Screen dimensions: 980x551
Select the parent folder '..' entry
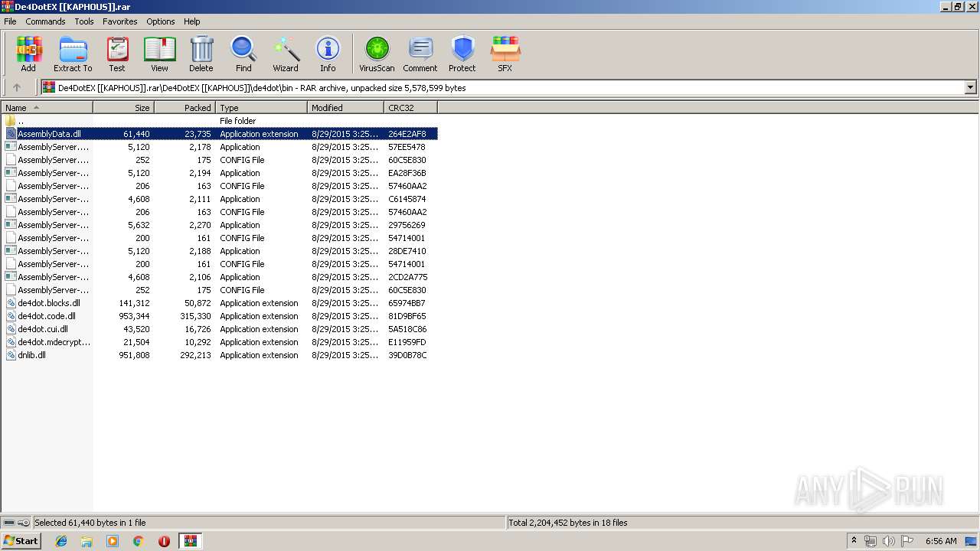(220, 121)
